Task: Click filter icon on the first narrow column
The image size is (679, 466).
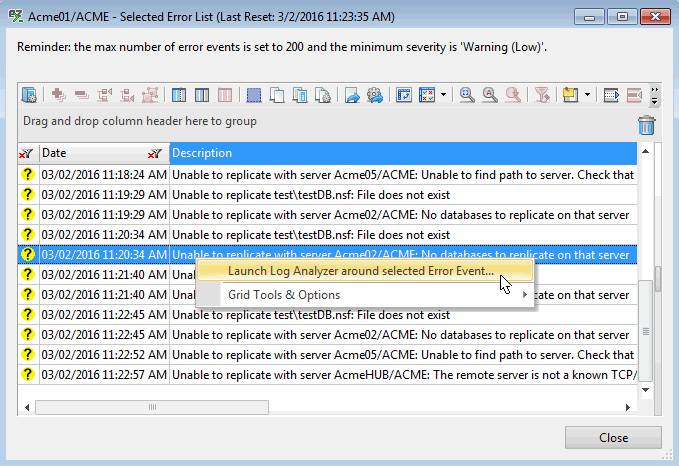Action: tap(27, 153)
